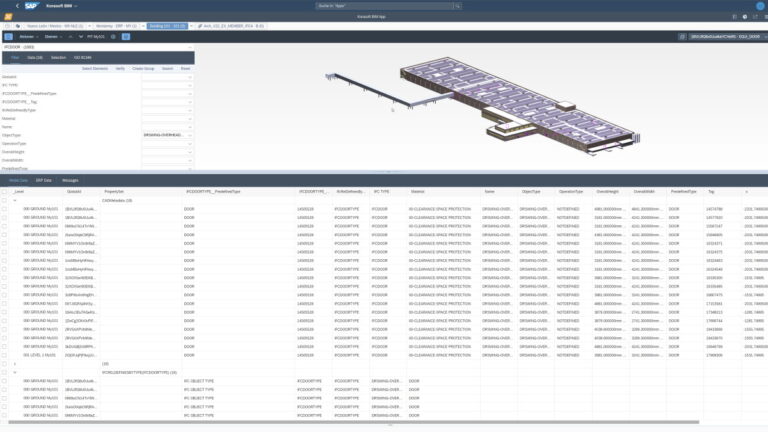Toggle the select-all checkbox in the table header
This screenshot has height=432, width=768.
tap(5, 190)
